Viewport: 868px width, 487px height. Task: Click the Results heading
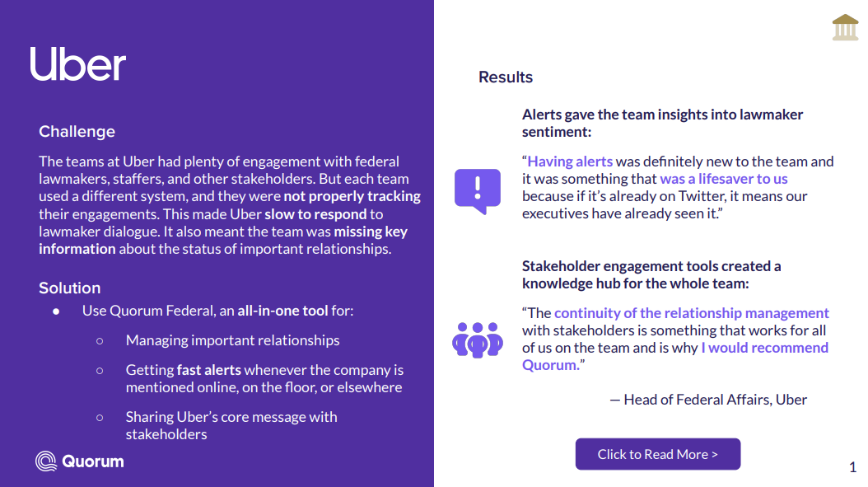coord(506,77)
